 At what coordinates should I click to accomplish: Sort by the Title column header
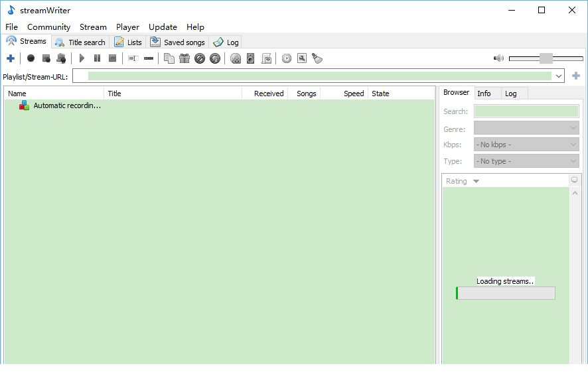(173, 94)
